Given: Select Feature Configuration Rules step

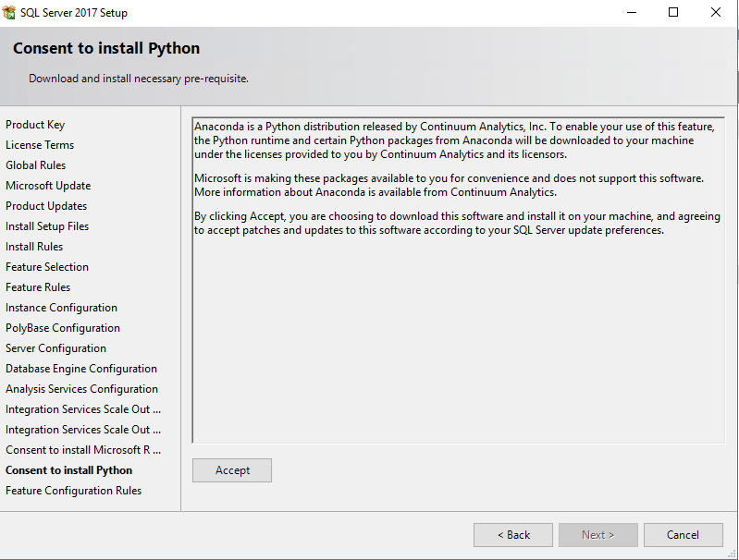Looking at the screenshot, I should [x=74, y=491].
